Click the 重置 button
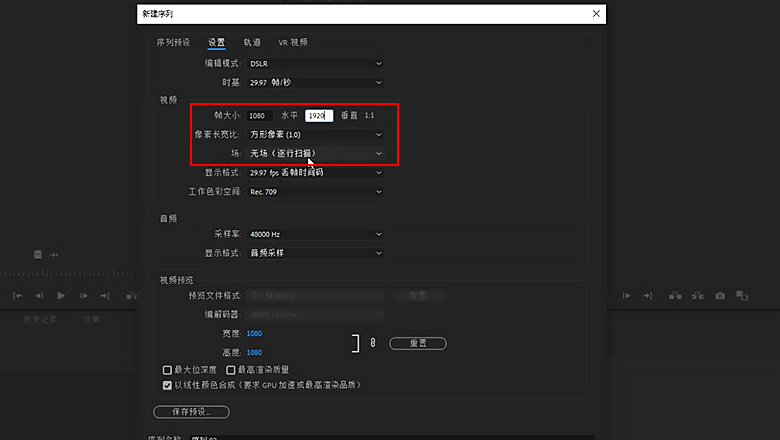Image resolution: width=780 pixels, height=440 pixels. coord(418,343)
